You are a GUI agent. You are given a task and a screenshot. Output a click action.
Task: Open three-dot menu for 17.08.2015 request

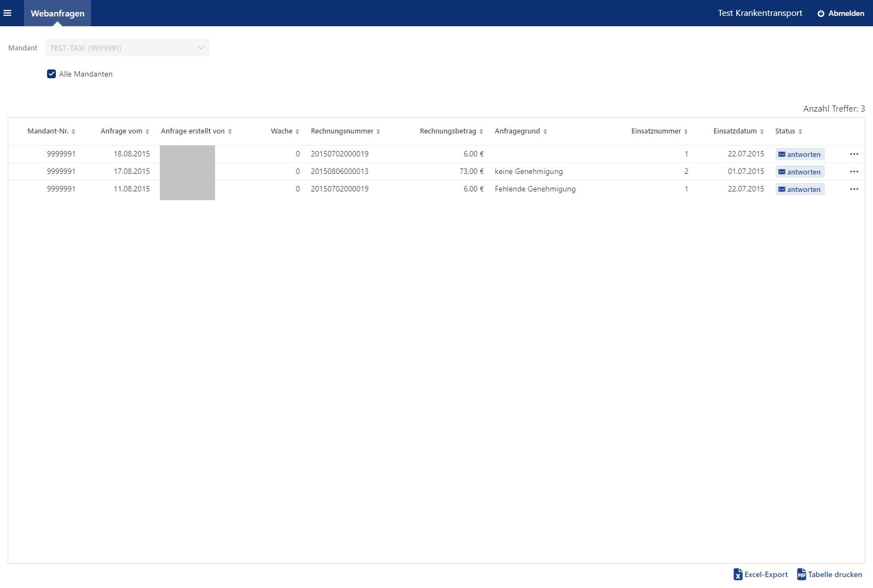coord(854,172)
